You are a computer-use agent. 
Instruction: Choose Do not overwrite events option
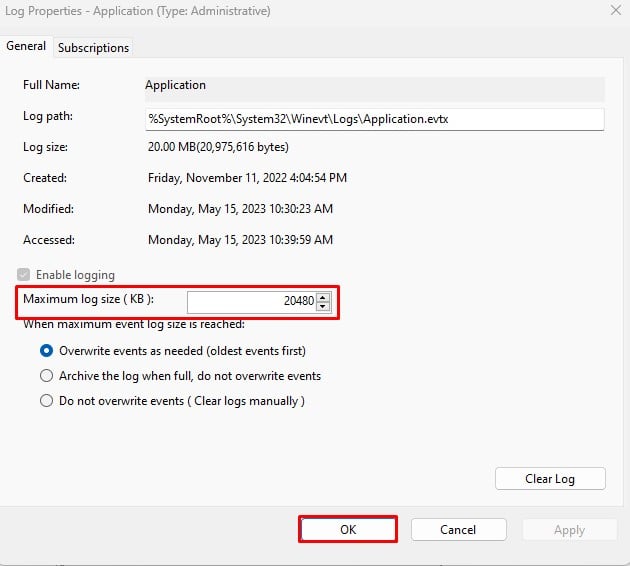point(46,401)
